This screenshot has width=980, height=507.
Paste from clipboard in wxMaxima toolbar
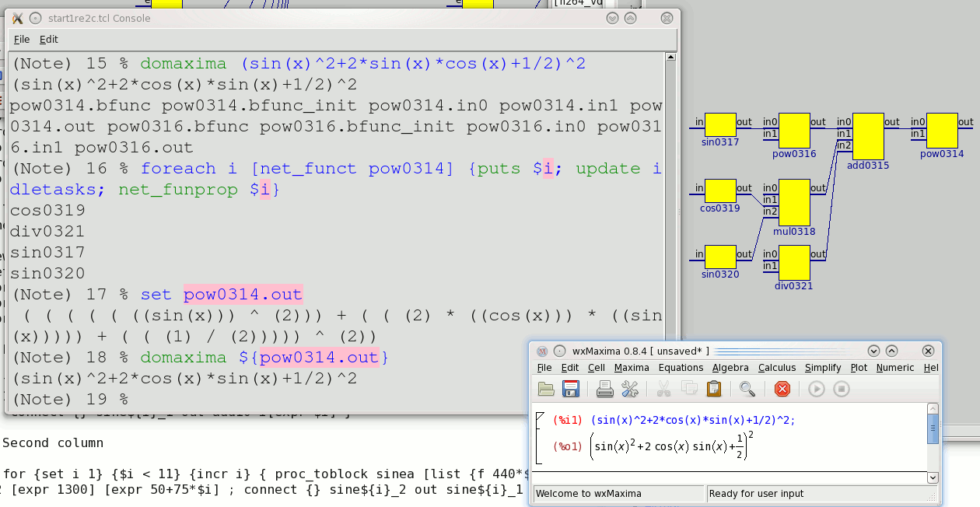(713, 389)
